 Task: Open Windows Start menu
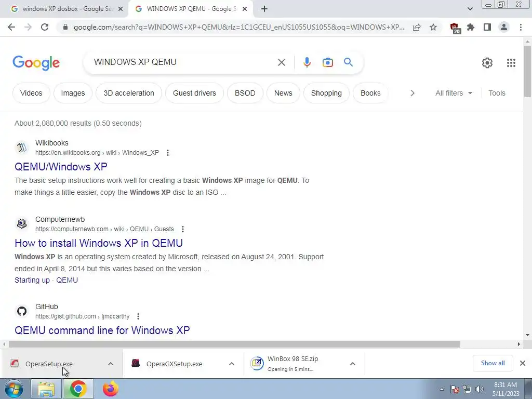[14, 389]
